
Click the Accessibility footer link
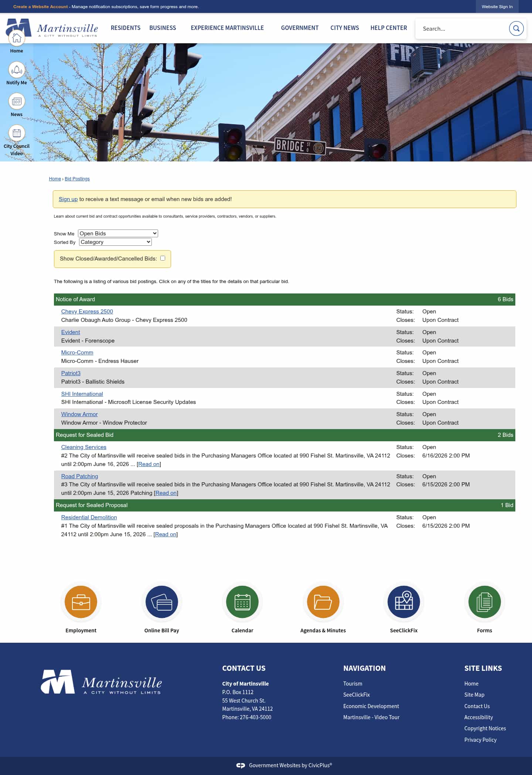[x=479, y=717]
